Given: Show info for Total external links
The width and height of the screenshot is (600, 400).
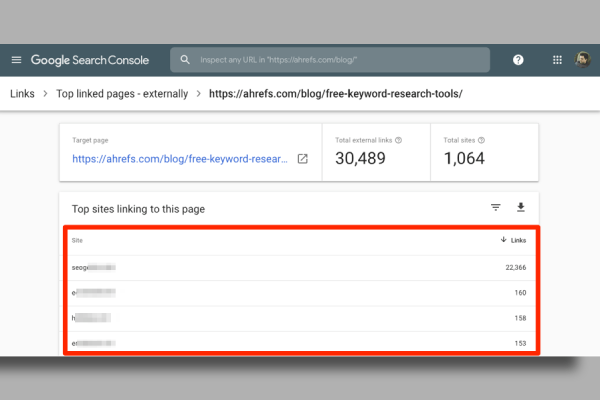Looking at the screenshot, I should point(398,140).
